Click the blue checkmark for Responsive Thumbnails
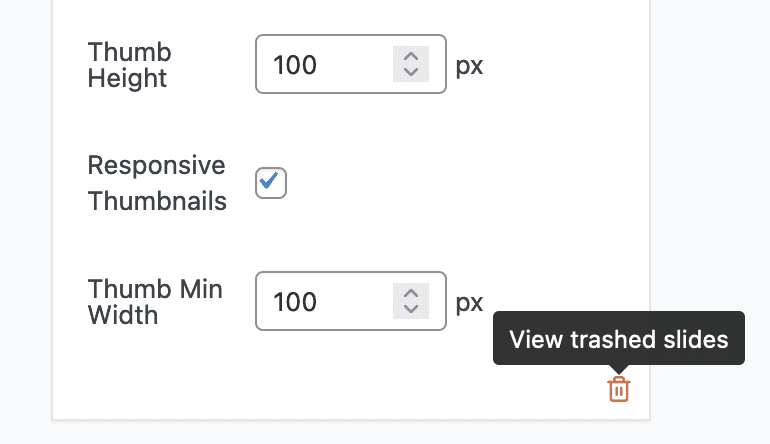Viewport: 770px width, 444px height. pyautogui.click(x=269, y=180)
